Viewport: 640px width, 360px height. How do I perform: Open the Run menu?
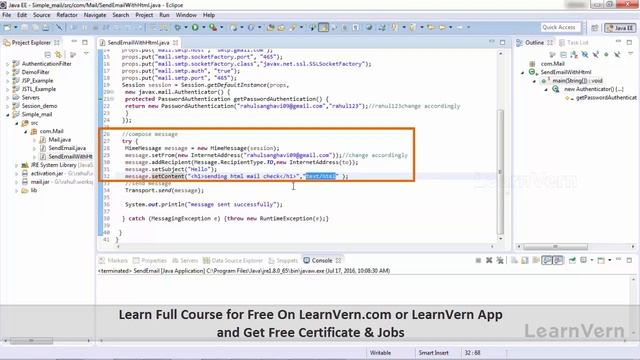tap(164, 15)
